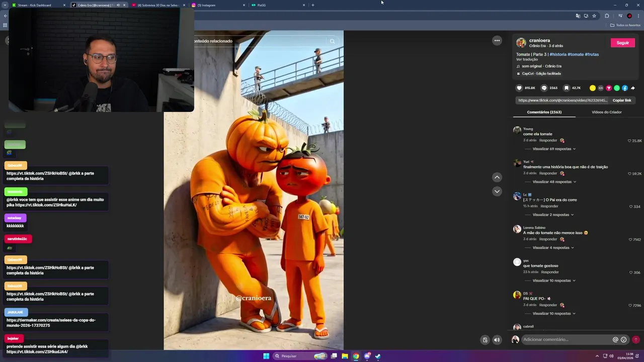Switch to 'Comentários (2363)' tab
This screenshot has width=644, height=362.
pos(544,112)
